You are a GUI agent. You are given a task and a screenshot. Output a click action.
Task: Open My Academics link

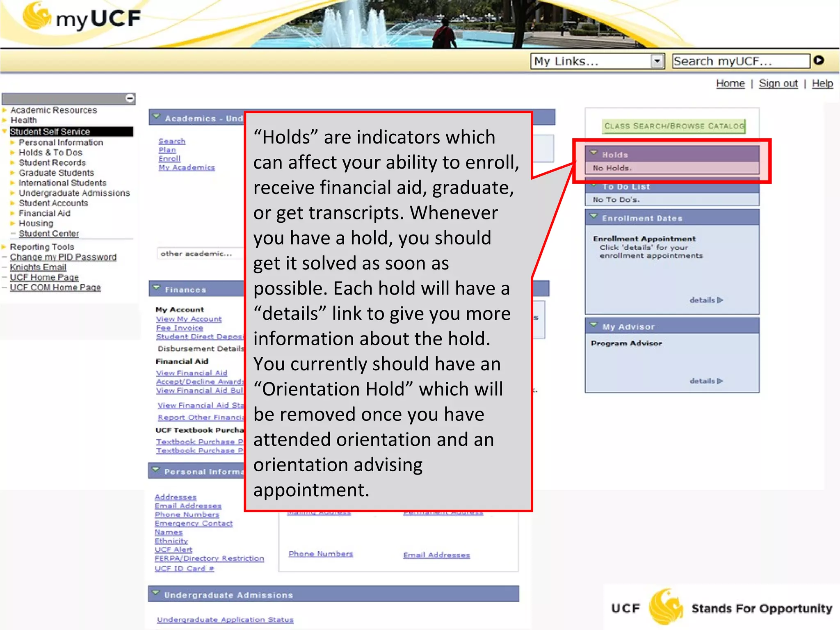point(187,167)
